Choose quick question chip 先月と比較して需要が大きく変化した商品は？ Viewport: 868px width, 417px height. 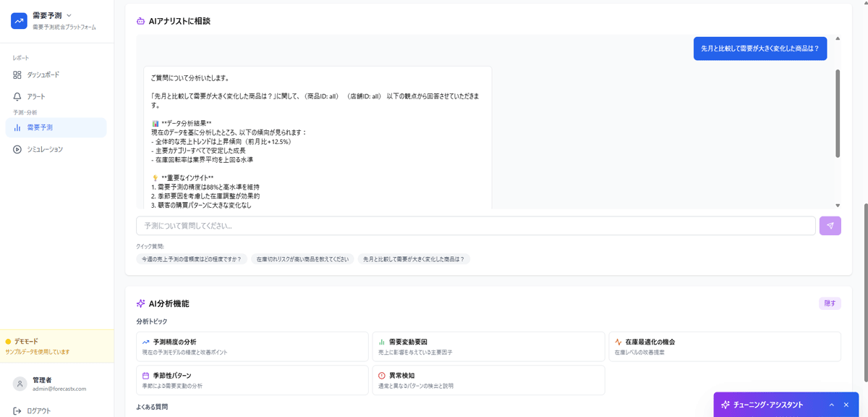pos(414,258)
